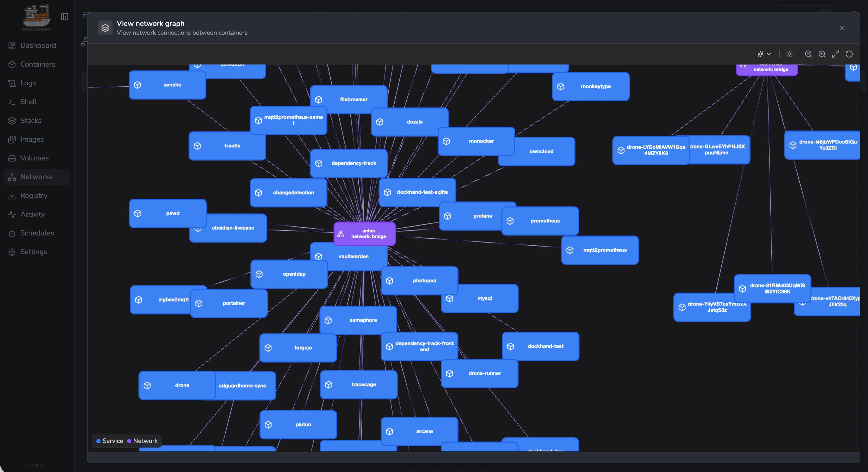Open Logs in sidebar
The width and height of the screenshot is (868, 472).
tap(37, 83)
